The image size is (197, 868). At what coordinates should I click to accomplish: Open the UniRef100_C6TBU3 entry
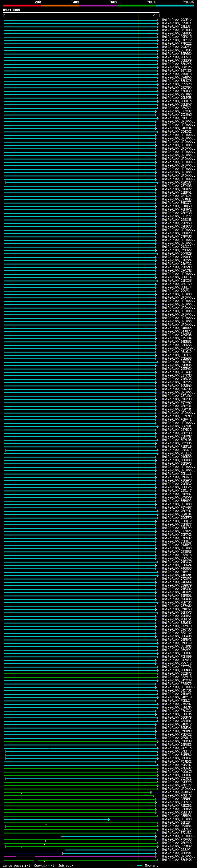tap(176, 30)
